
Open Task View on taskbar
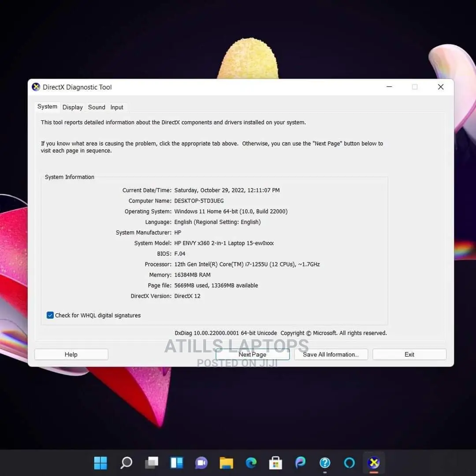point(152,463)
